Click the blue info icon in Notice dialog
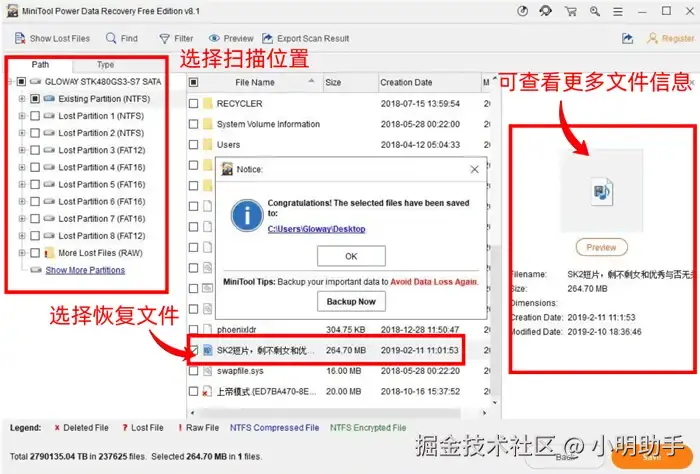This screenshot has height=474, width=700. [x=247, y=215]
